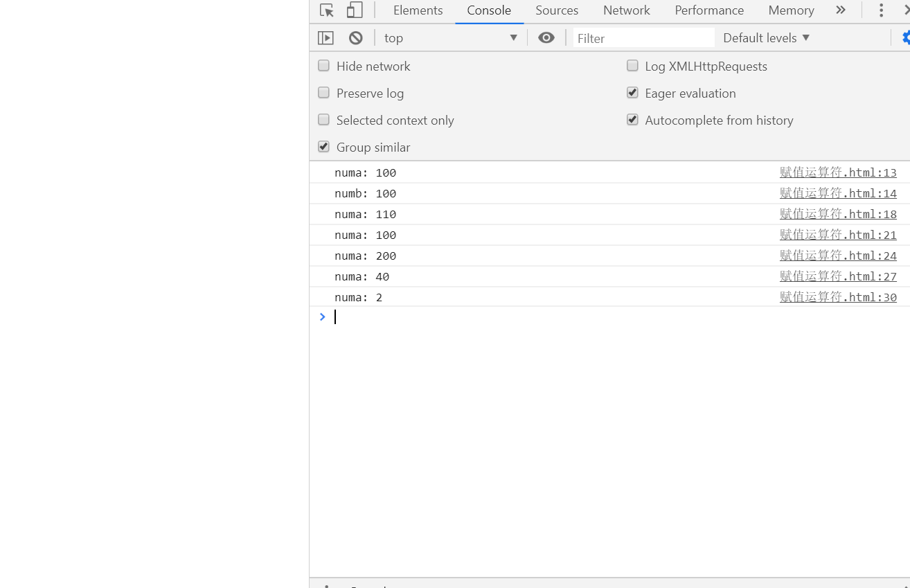Toggle the device toolbar icon
Screen dimensions: 910x588
point(355,10)
